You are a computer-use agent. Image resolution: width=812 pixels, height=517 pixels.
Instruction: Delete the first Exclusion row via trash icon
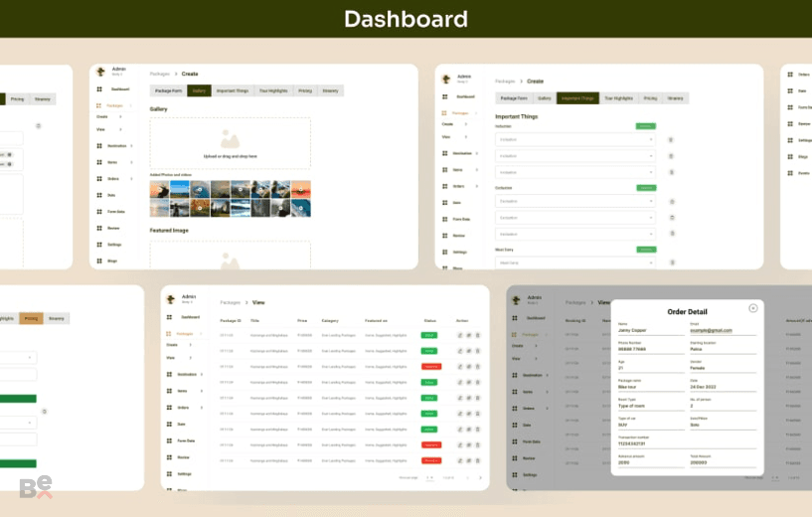click(672, 202)
